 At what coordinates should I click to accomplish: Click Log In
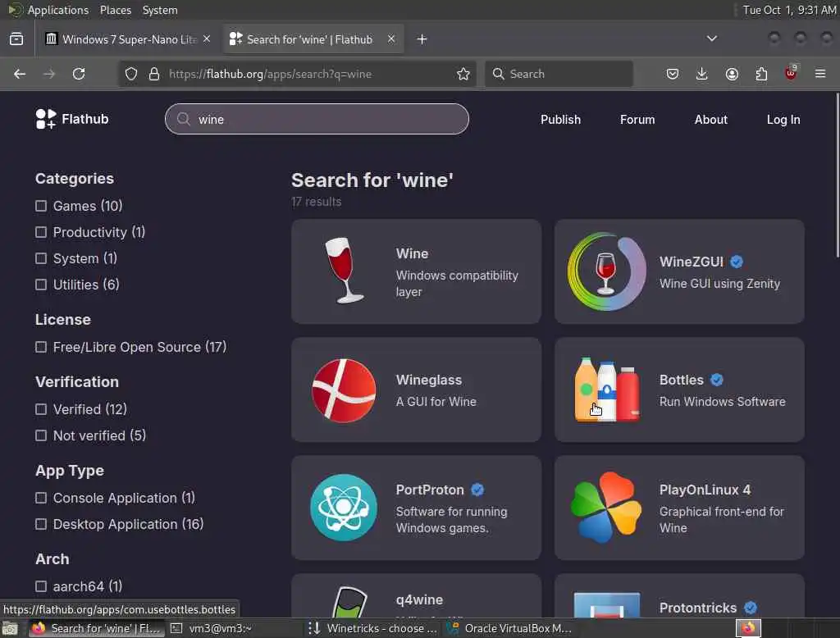[x=783, y=120]
